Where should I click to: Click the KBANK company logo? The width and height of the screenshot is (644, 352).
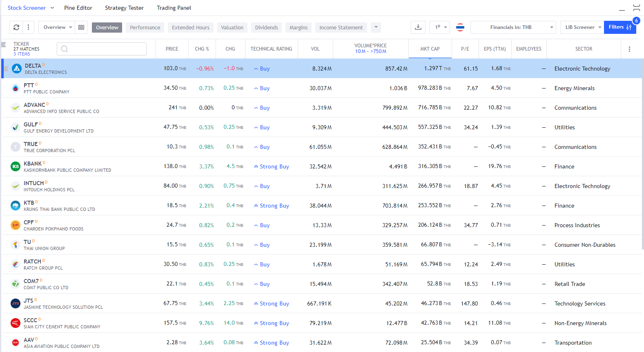click(16, 166)
